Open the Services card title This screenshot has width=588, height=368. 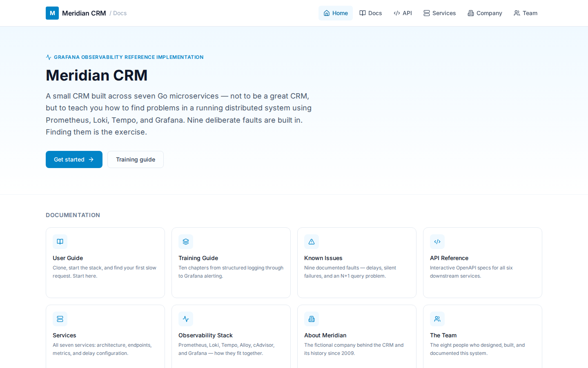click(x=65, y=335)
